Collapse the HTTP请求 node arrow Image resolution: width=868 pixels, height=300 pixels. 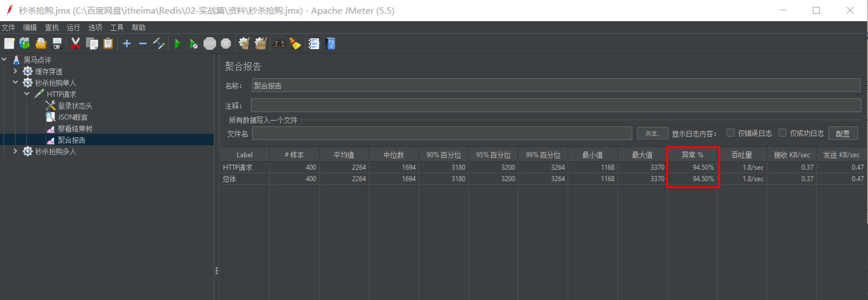tap(27, 94)
